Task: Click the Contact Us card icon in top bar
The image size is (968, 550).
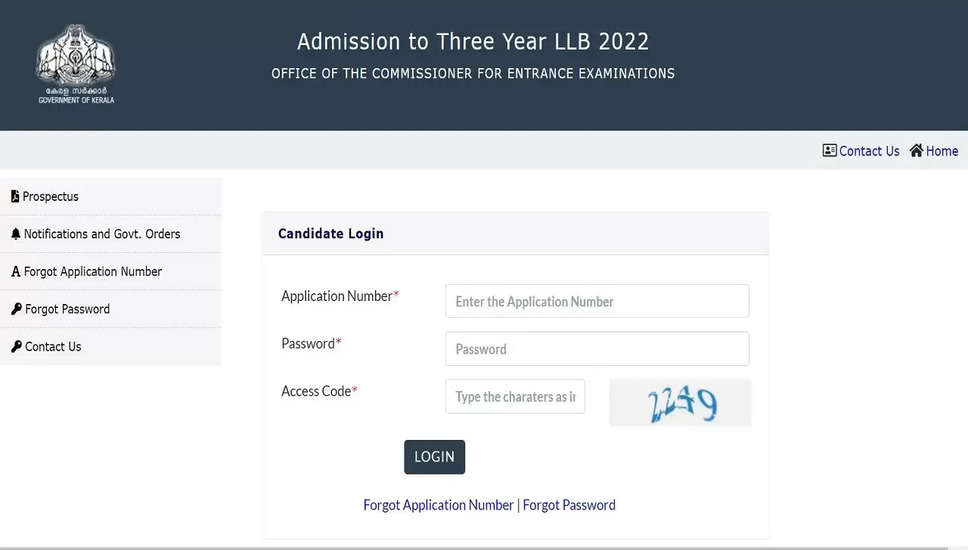Action: click(x=829, y=151)
